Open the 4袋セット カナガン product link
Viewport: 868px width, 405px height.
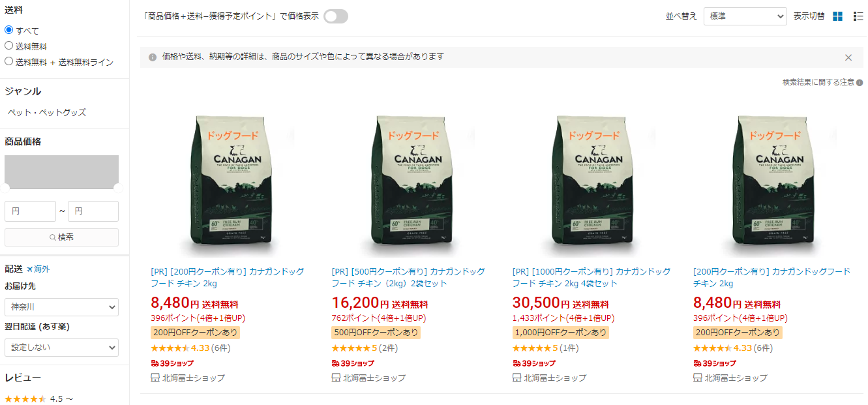coord(591,277)
